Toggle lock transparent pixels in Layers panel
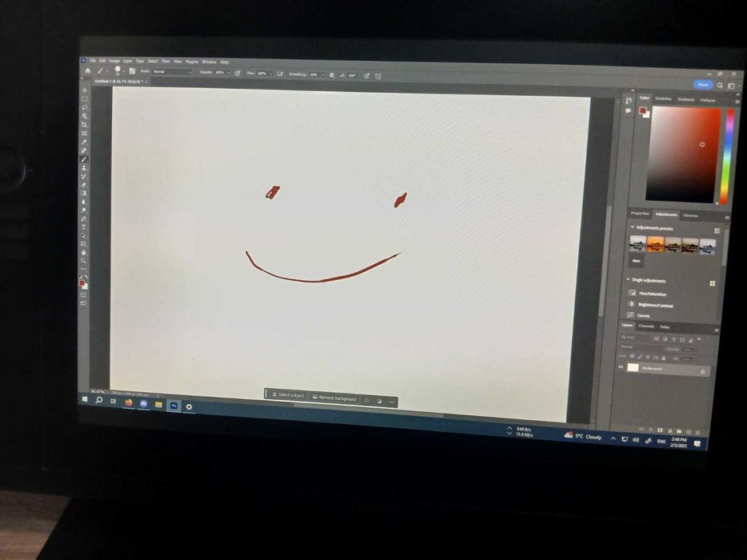Viewport: 747px width, 560px height. pyautogui.click(x=633, y=356)
